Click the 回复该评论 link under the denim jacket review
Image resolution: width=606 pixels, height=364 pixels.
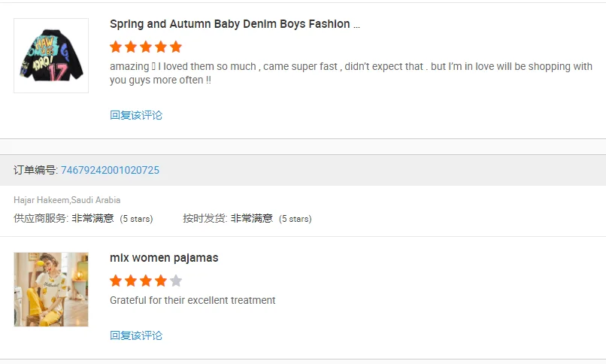136,115
